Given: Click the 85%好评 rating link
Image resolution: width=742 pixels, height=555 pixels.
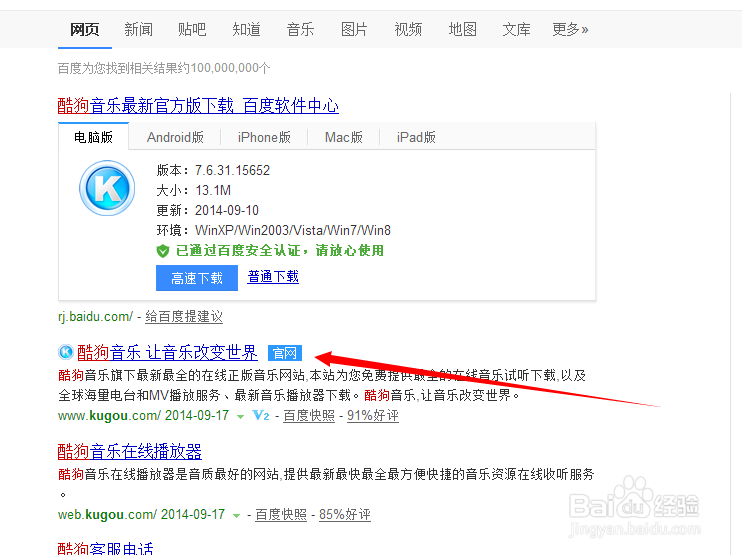Looking at the screenshot, I should coord(345,514).
